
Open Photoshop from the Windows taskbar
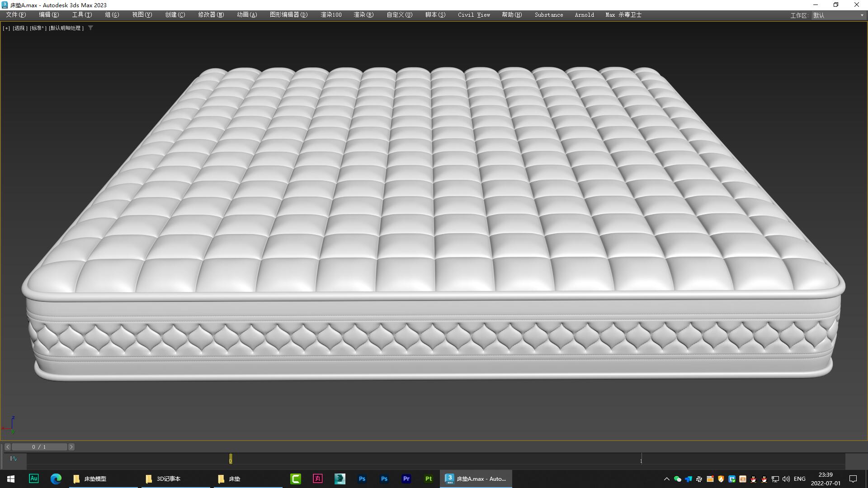pyautogui.click(x=362, y=479)
